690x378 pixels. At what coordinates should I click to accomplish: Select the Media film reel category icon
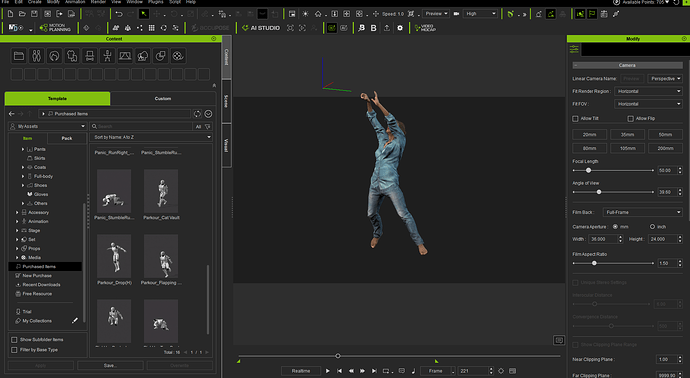[178, 56]
